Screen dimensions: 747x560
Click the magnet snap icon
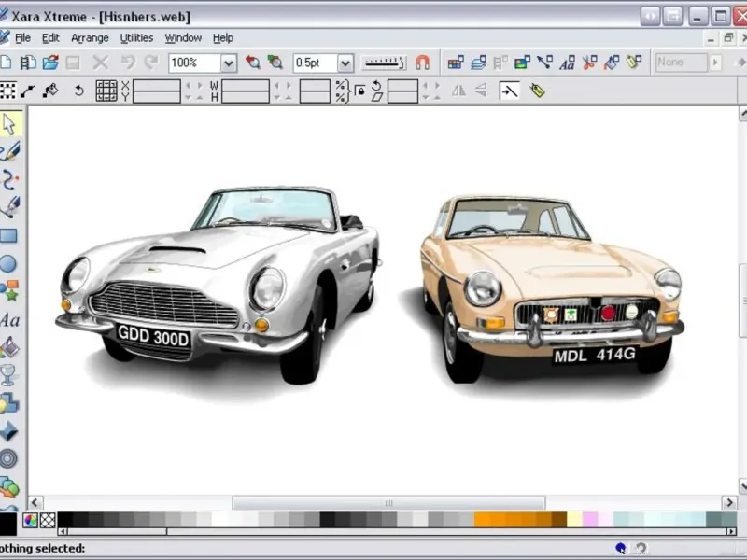click(x=423, y=63)
